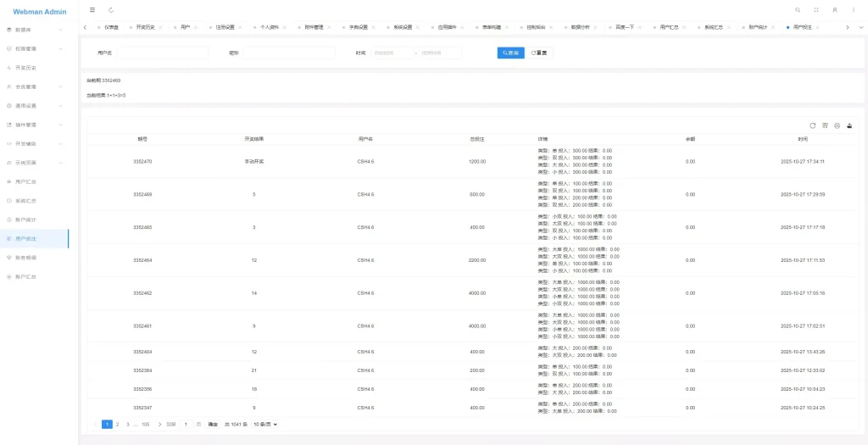Expand the 插件管理 sidebar menu
The width and height of the screenshot is (868, 445).
[x=34, y=125]
